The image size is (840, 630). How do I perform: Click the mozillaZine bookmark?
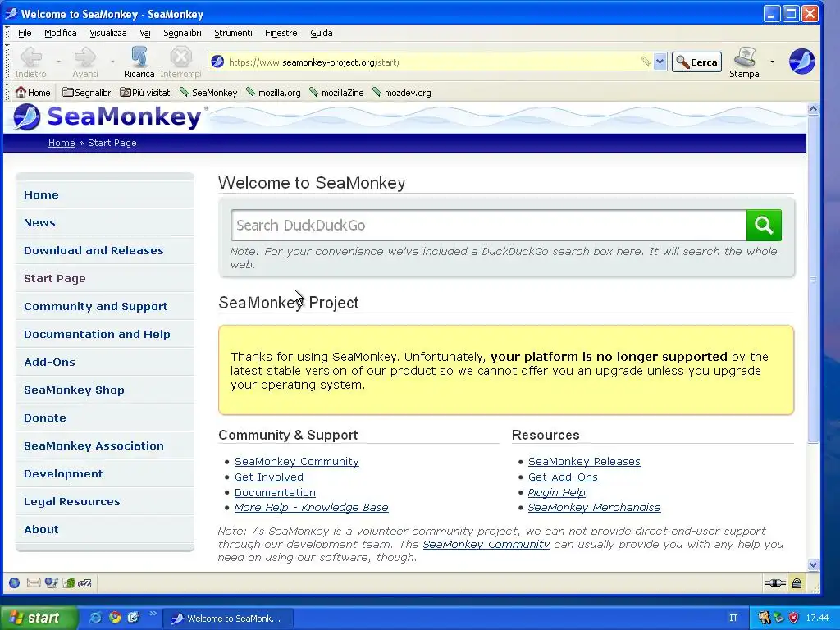(337, 92)
